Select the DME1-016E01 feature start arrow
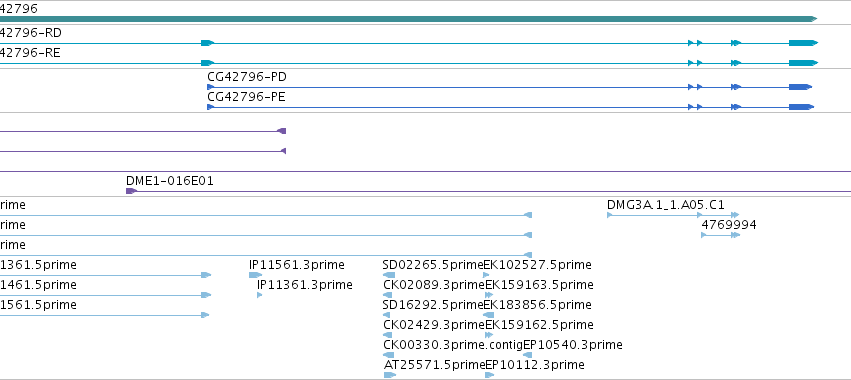The width and height of the screenshot is (851, 380). tap(131, 191)
